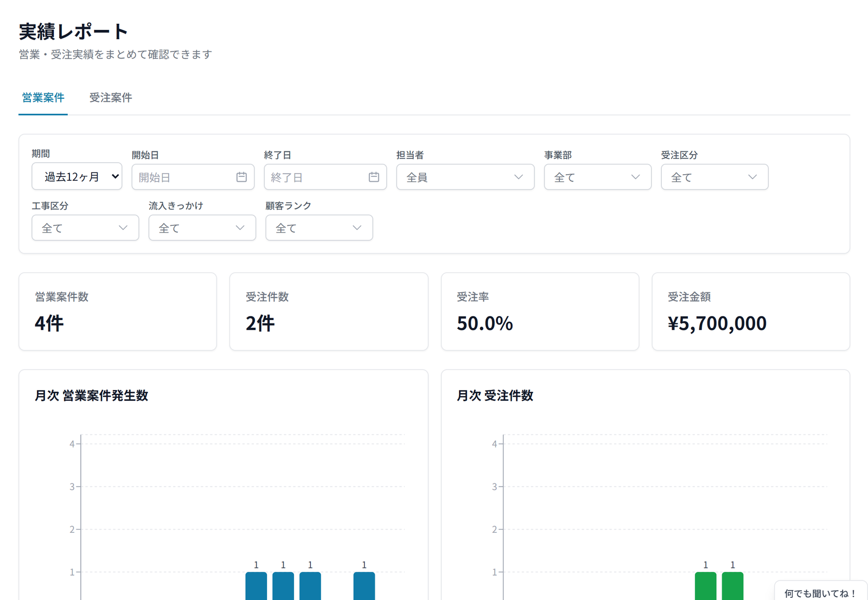
Task: Open the 期間 過去12ヶ月 select box
Action: point(77,176)
